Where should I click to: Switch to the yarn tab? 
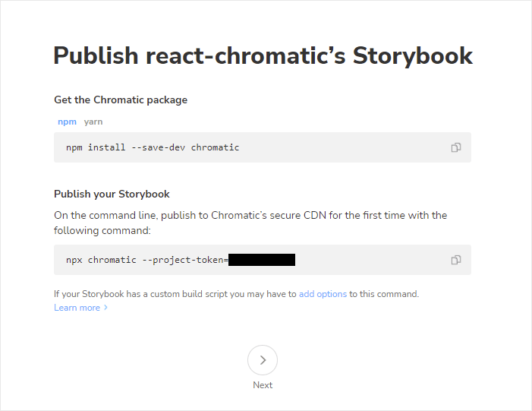tap(93, 122)
